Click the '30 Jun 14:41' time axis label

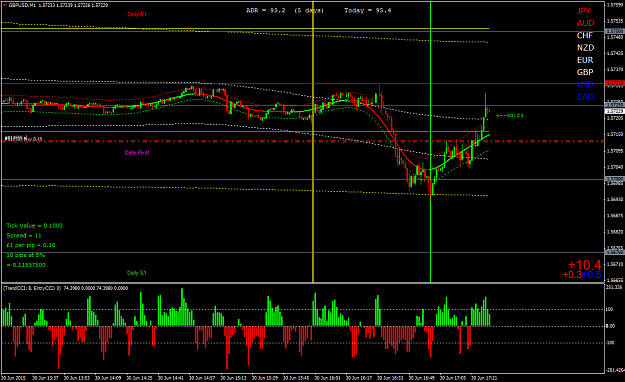tap(171, 378)
